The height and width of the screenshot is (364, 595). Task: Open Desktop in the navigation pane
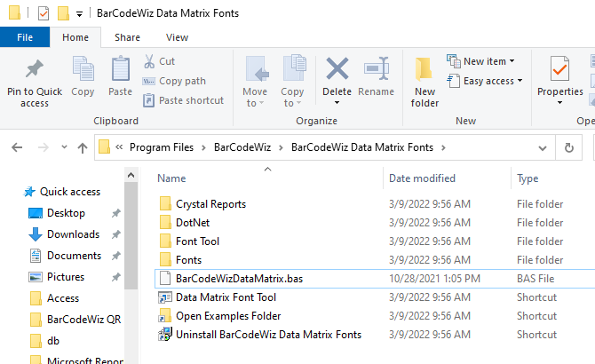(66, 213)
